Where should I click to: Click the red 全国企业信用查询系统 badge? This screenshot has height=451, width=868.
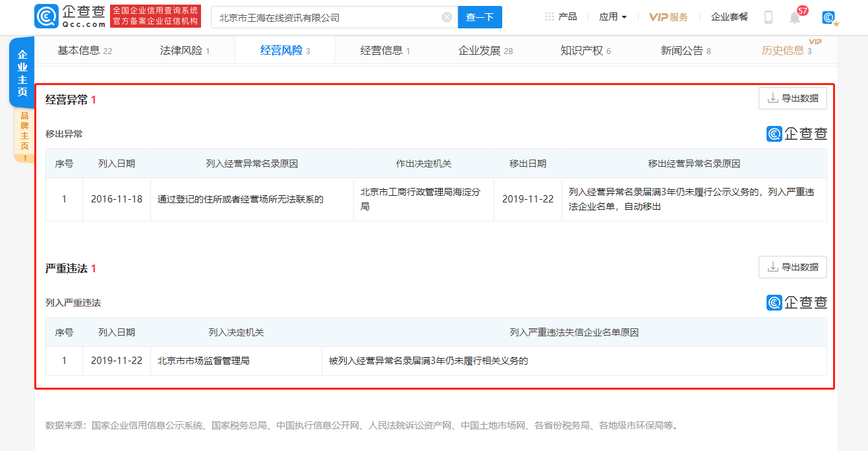tap(155, 16)
